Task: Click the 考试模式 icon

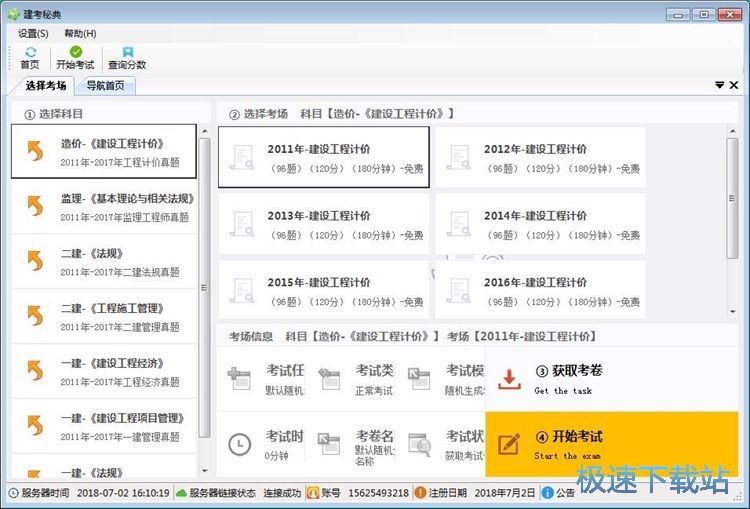Action: click(419, 378)
